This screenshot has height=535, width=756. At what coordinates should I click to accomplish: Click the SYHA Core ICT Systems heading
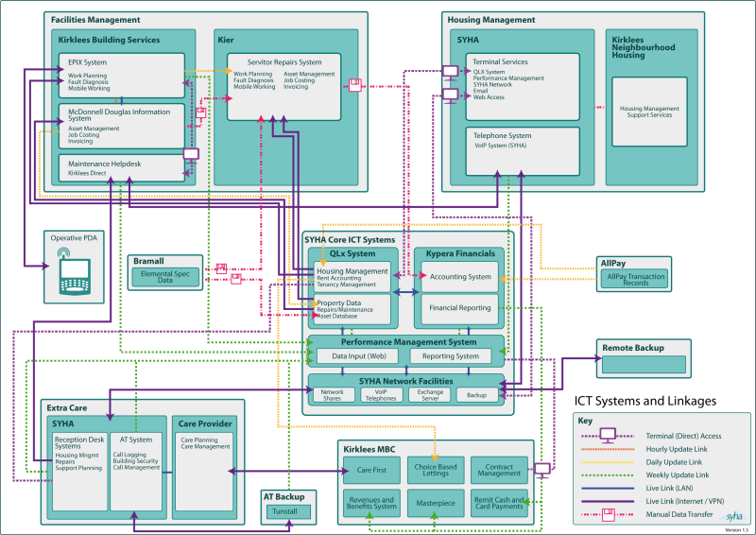(x=350, y=240)
